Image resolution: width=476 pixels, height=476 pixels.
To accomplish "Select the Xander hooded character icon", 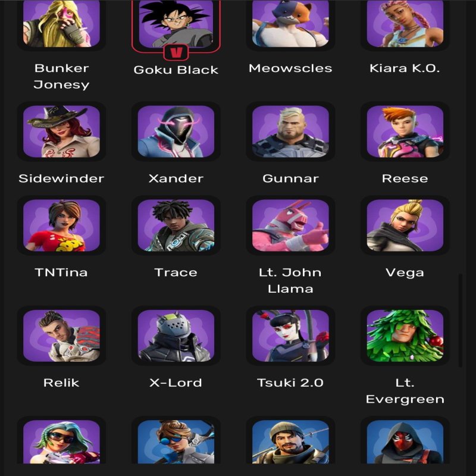I will pyautogui.click(x=176, y=131).
